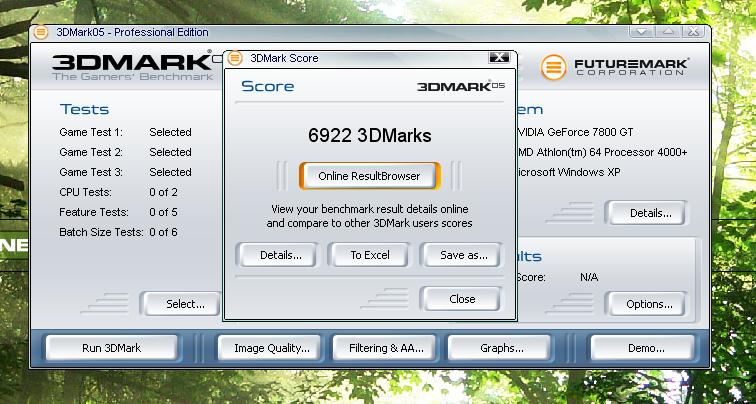This screenshot has width=756, height=404.
Task: Click Run 3DMark to start benchmark
Action: coord(111,348)
